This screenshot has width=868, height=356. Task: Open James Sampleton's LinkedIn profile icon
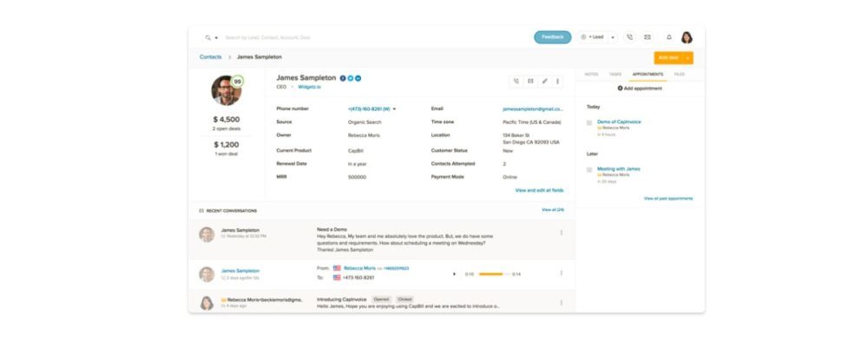coord(358,78)
